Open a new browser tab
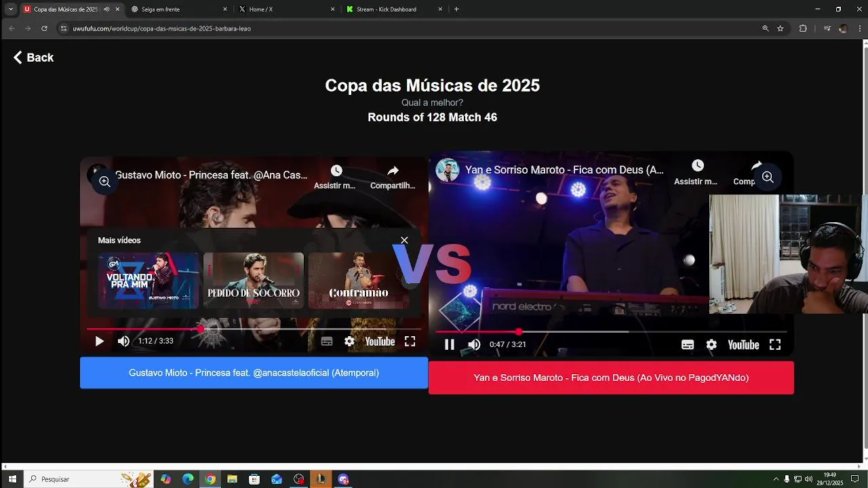868x488 pixels. pos(456,9)
